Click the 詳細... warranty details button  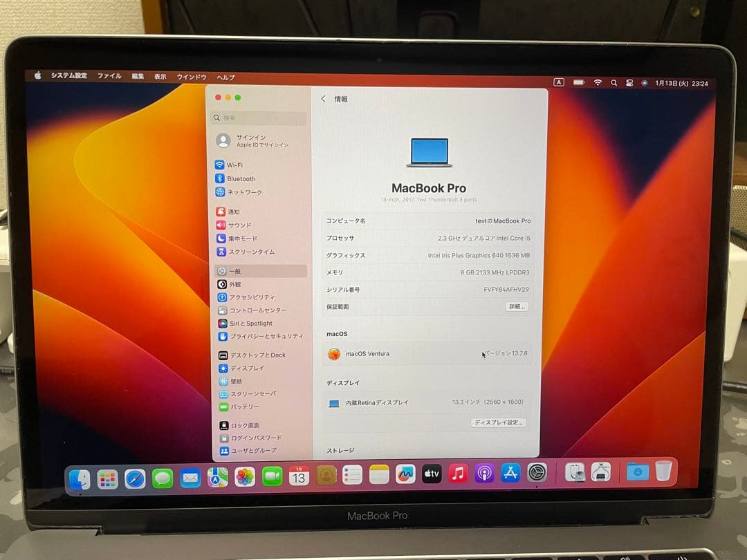(517, 306)
